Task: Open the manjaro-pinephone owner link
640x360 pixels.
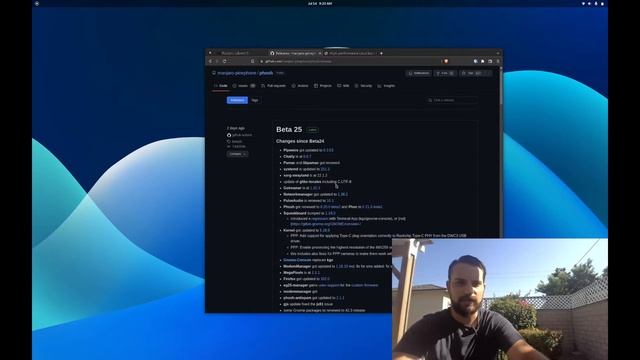Action: 237,73
